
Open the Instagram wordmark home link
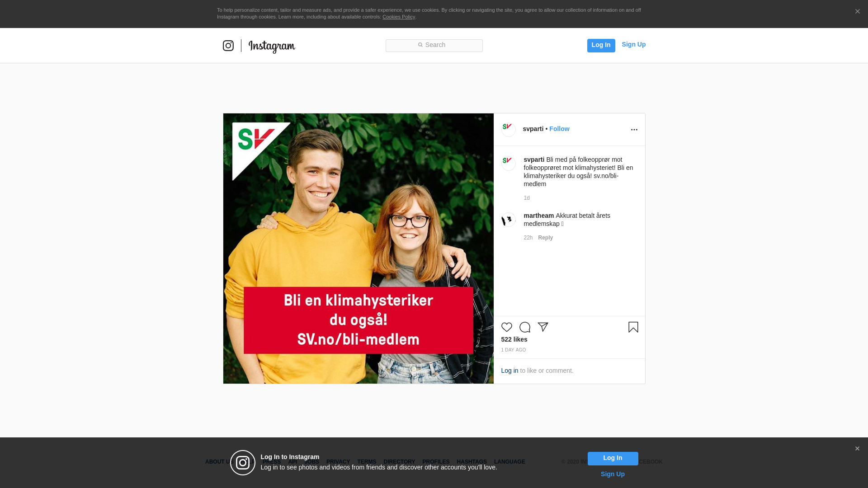tap(272, 46)
